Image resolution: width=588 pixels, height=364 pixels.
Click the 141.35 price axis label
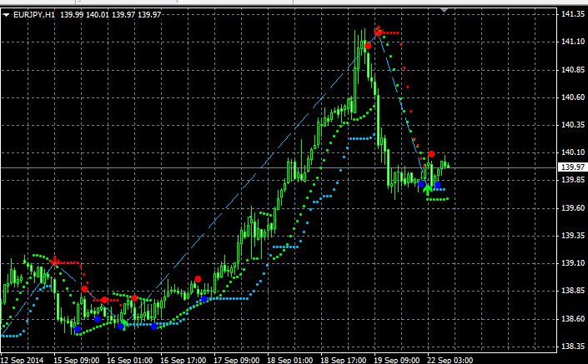(x=573, y=14)
